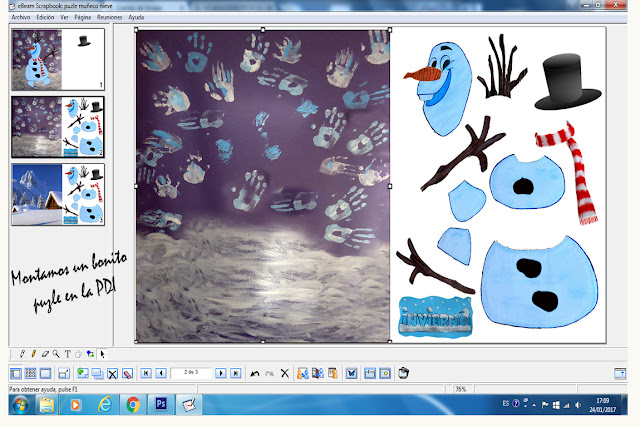Open the Página menu
The height and width of the screenshot is (427, 640).
(x=82, y=17)
